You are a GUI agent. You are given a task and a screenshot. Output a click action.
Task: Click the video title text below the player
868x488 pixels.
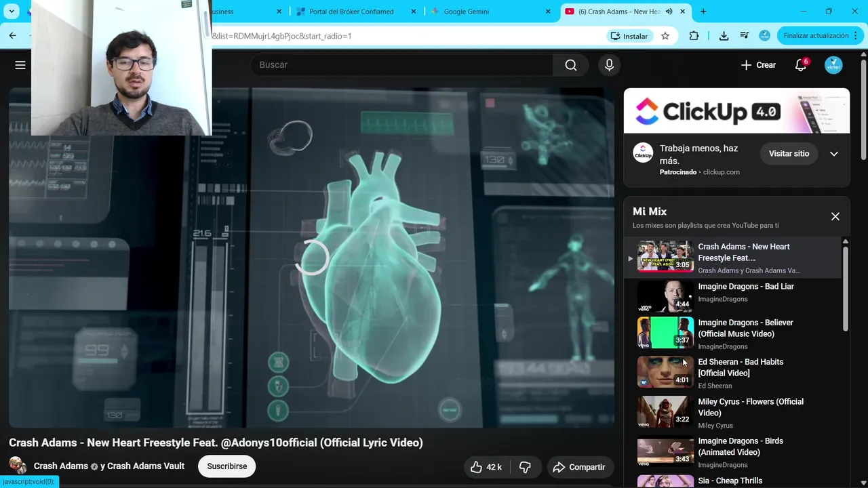click(x=216, y=443)
